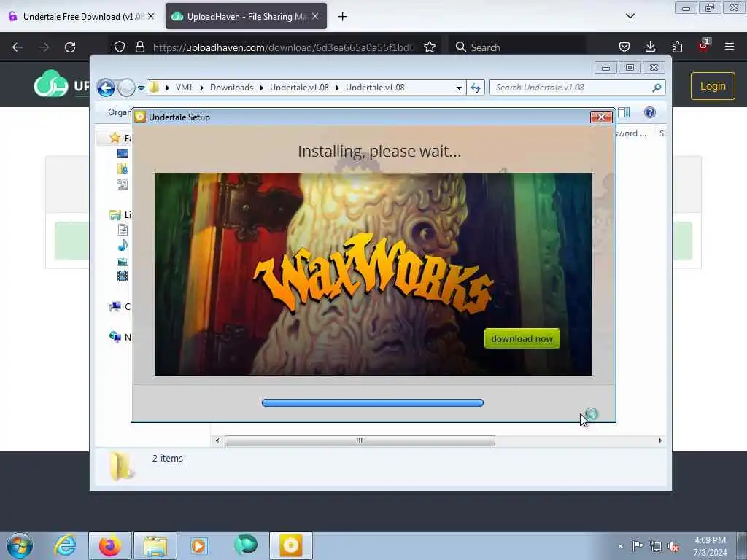Open Windows Media Player taskbar icon

tap(198, 545)
